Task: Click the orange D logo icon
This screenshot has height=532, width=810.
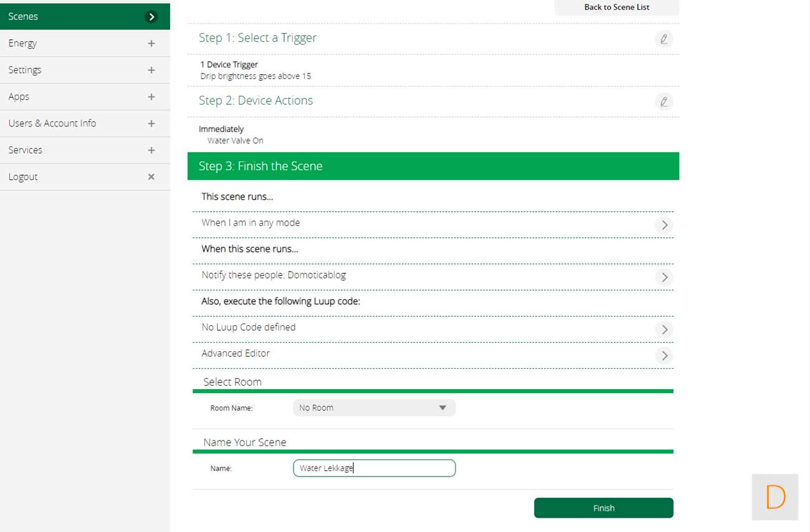Action: click(x=774, y=497)
